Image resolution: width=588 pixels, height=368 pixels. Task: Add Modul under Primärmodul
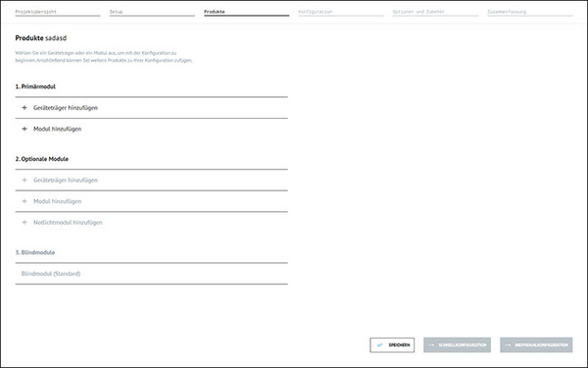[x=152, y=129]
